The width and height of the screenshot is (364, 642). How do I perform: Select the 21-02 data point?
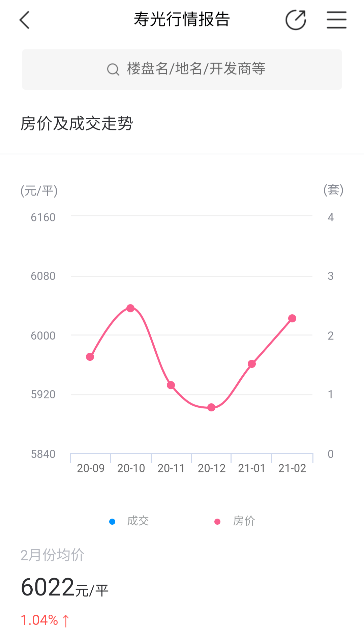pyautogui.click(x=292, y=318)
